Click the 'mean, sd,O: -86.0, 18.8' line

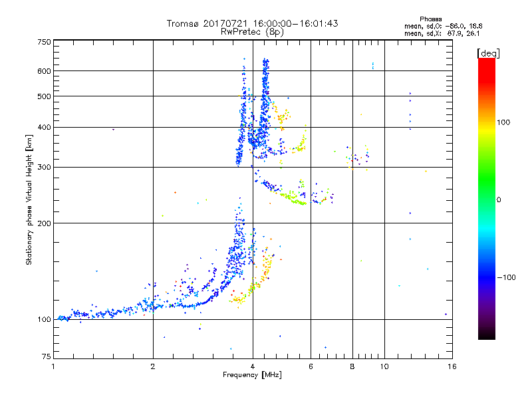(x=443, y=26)
